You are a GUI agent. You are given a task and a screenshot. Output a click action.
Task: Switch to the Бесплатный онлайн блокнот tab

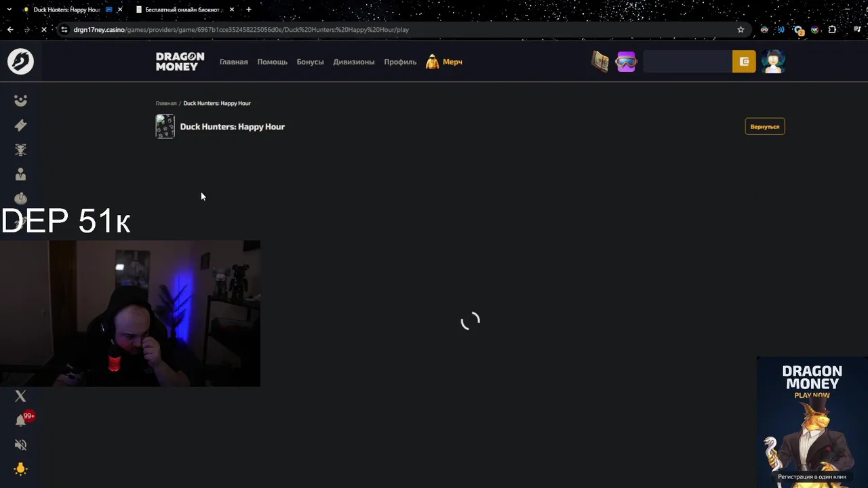click(x=183, y=9)
